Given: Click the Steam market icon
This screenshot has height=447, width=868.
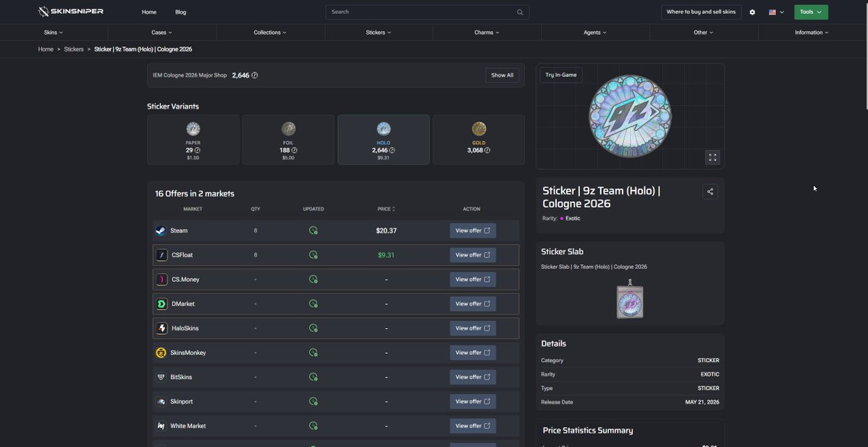Looking at the screenshot, I should [x=161, y=230].
